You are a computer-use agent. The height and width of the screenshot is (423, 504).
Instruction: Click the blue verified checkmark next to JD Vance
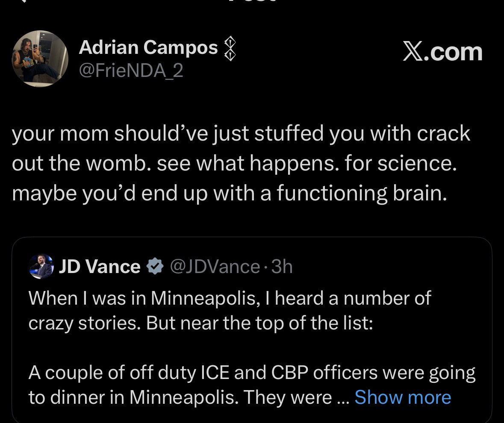pos(154,267)
